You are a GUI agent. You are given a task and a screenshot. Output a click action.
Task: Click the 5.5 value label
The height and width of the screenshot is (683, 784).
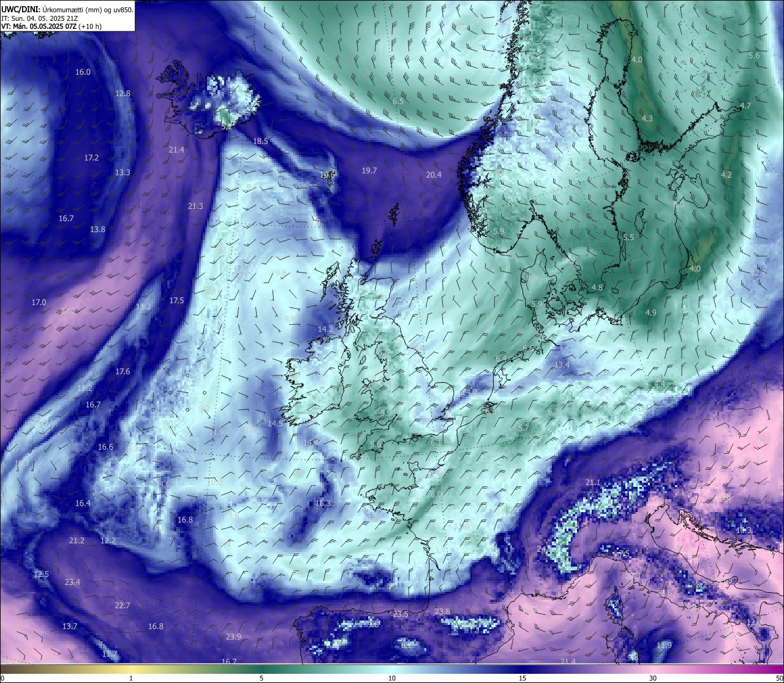628,237
